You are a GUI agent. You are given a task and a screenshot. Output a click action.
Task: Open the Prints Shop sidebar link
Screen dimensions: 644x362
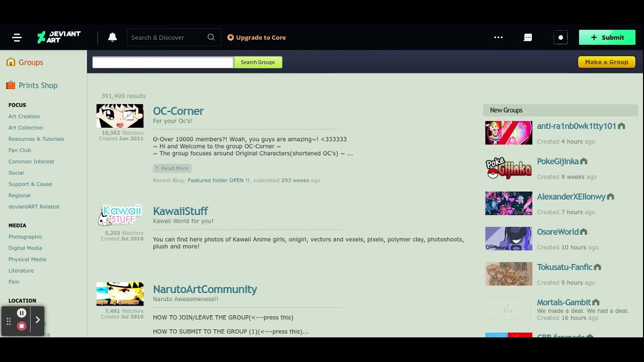point(38,85)
